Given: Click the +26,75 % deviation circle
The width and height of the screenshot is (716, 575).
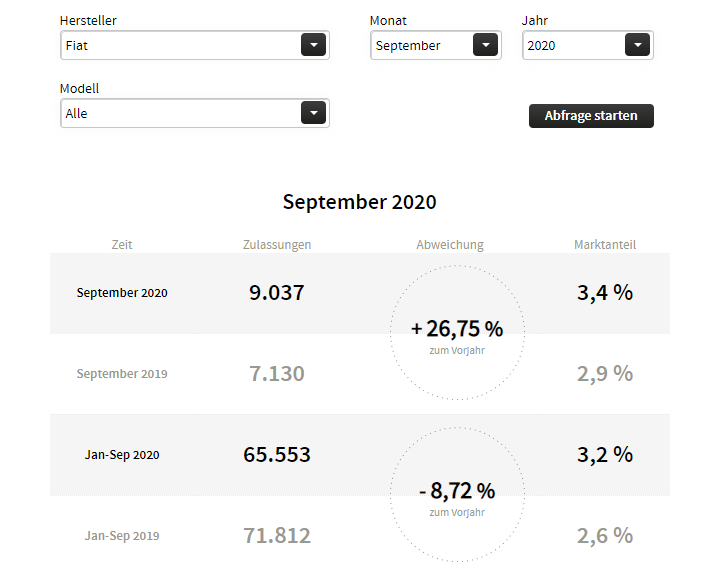Looking at the screenshot, I should pyautogui.click(x=457, y=333).
